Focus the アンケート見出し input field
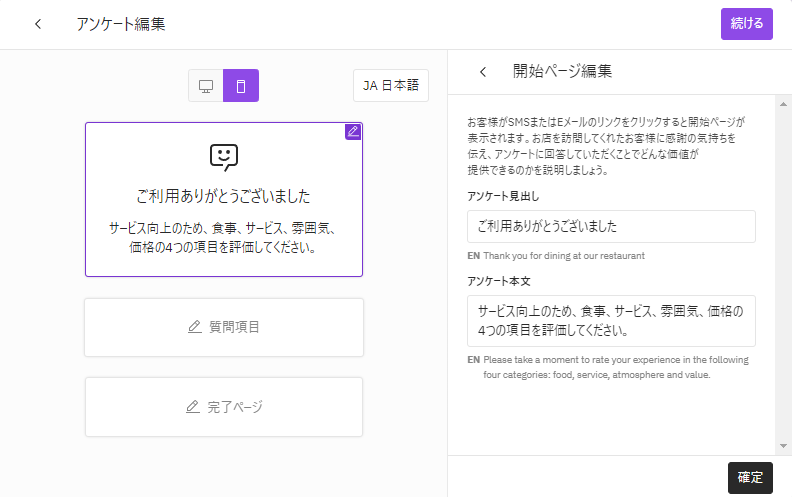This screenshot has width=792, height=497. [611, 226]
